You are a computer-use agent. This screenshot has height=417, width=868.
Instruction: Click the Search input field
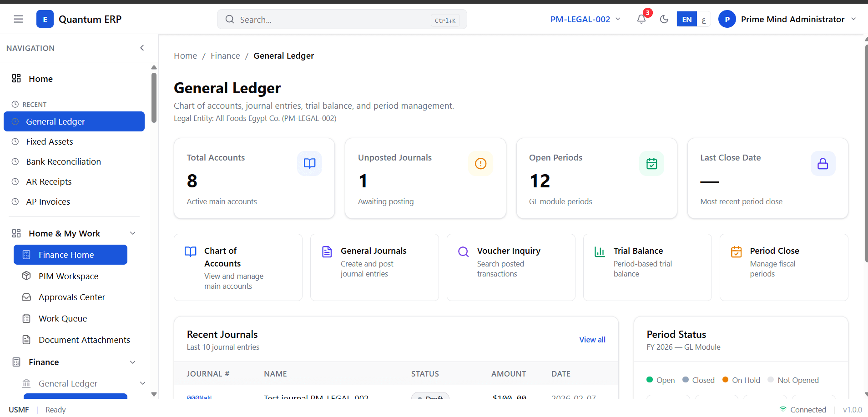pos(334,20)
